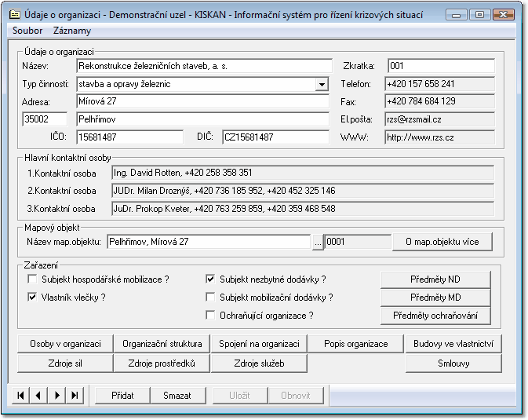This screenshot has height=420, width=528.
Task: Open map object browse button (...)
Action: (318, 242)
